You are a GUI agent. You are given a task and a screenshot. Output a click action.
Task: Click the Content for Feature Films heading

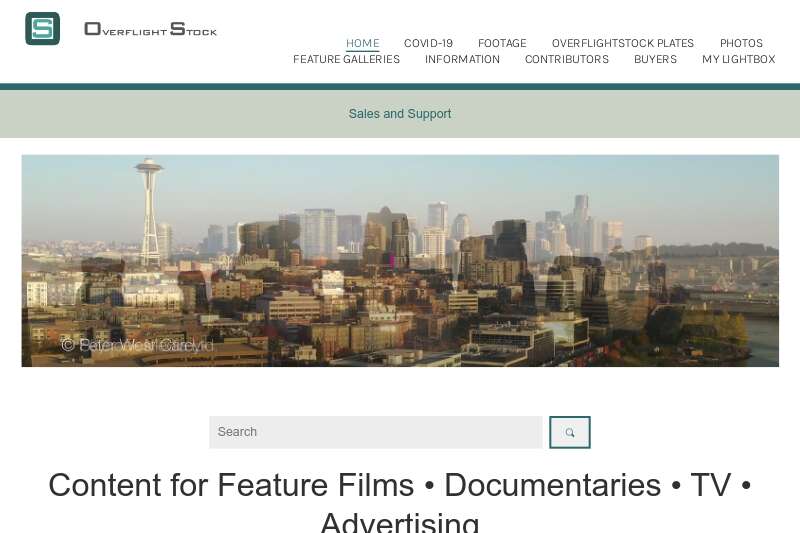tap(400, 501)
